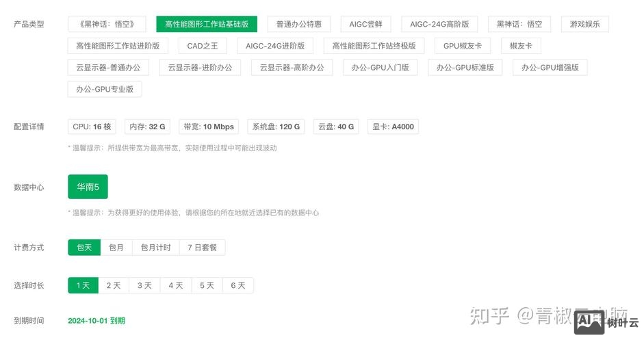Click the 华南5 data center button
This screenshot has height=342, width=644.
[x=88, y=187]
